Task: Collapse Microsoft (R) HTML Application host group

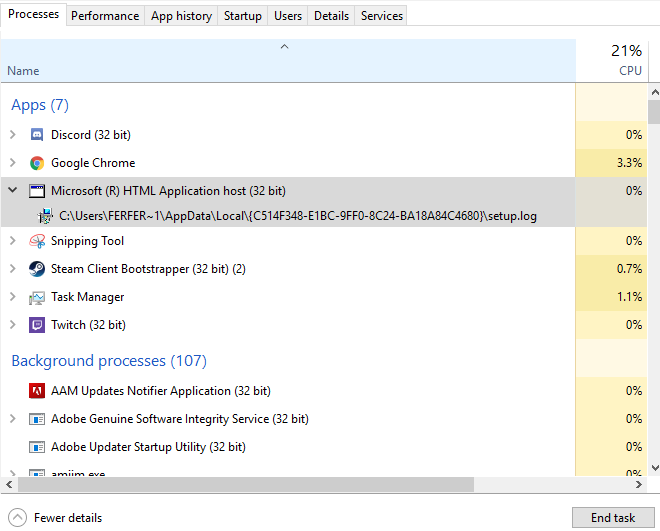Action: coord(13,190)
